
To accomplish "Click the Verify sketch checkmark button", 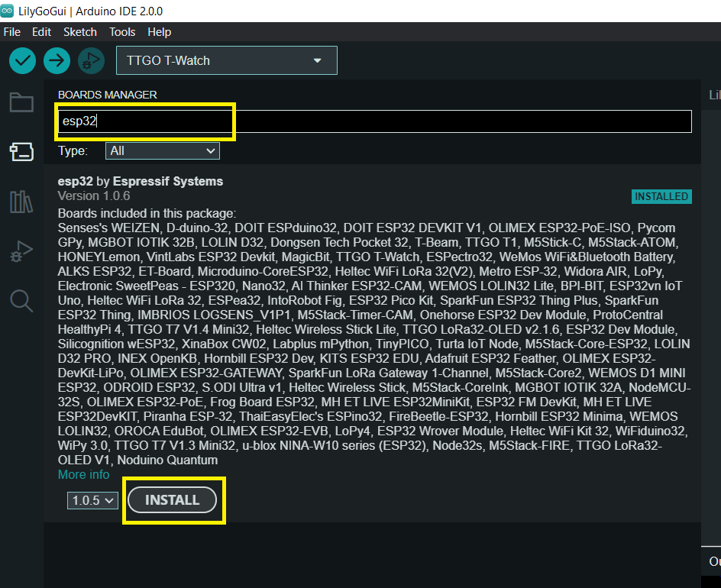I will [x=23, y=60].
